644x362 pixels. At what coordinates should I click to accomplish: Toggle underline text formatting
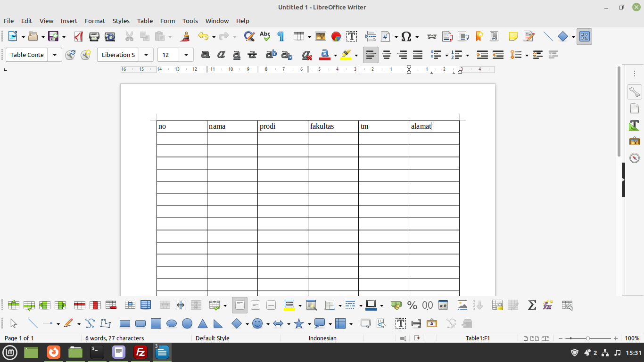click(x=237, y=55)
